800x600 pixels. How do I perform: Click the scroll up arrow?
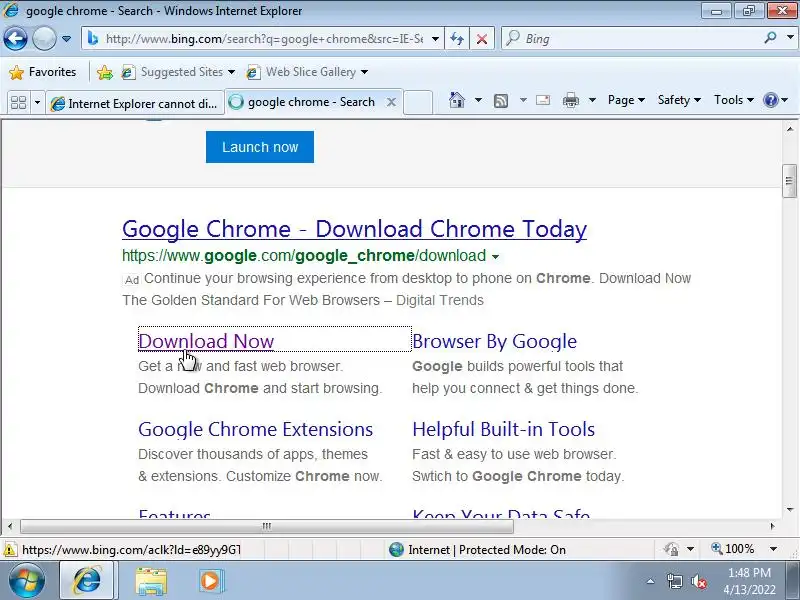click(x=789, y=129)
